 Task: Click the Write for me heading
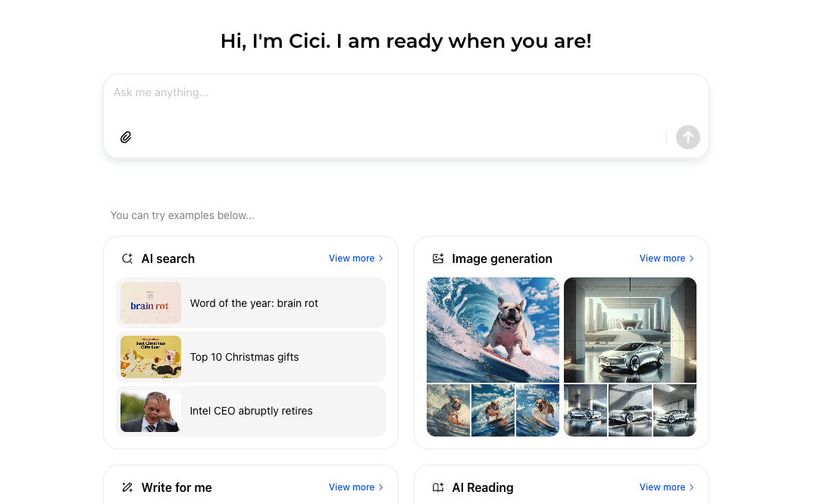click(177, 487)
